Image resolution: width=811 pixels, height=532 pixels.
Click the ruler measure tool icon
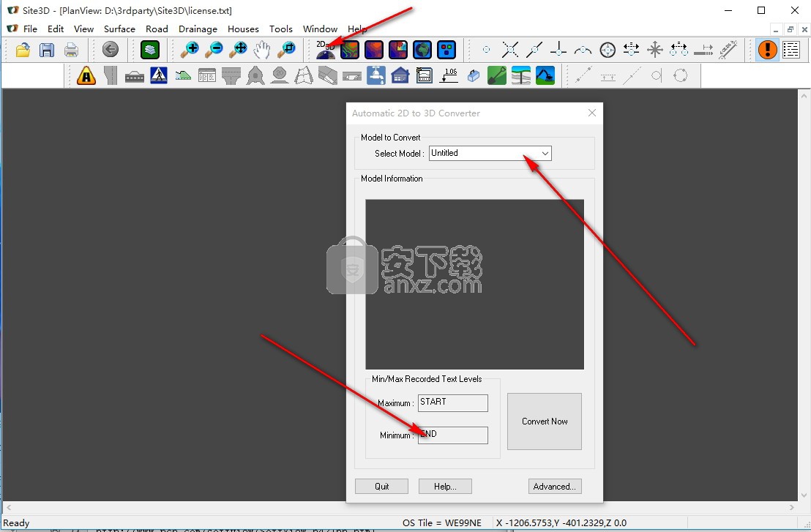728,50
